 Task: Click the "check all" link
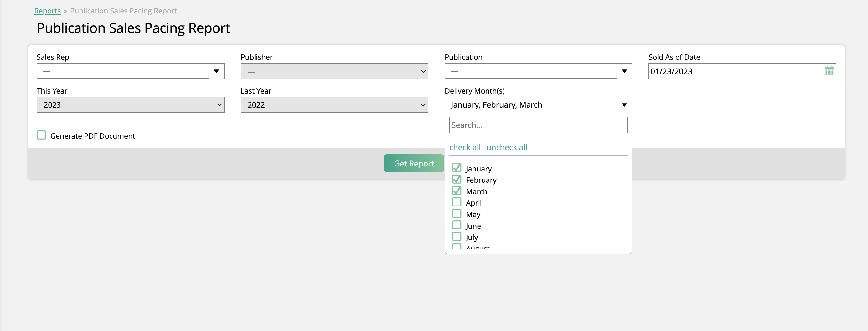coord(465,147)
